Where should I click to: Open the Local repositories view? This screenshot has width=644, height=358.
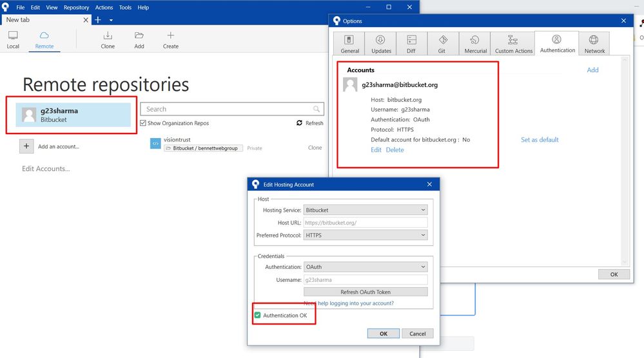13,40
